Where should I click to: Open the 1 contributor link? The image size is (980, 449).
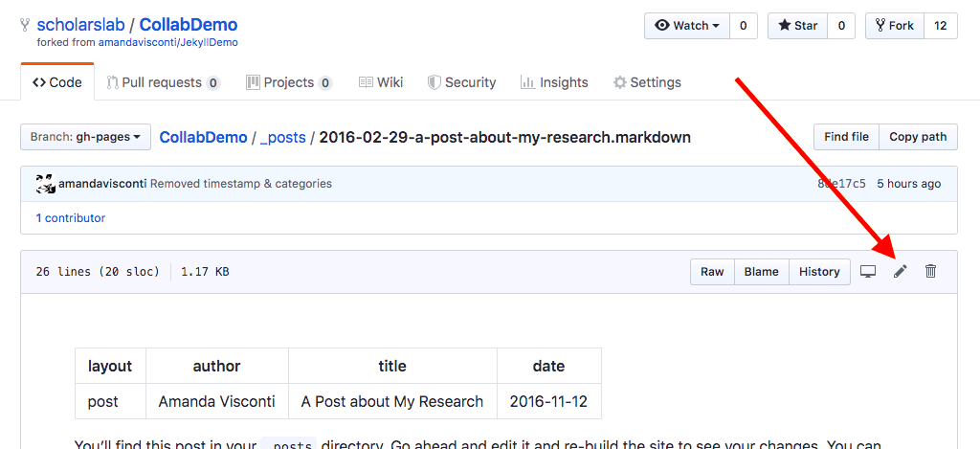(x=71, y=218)
